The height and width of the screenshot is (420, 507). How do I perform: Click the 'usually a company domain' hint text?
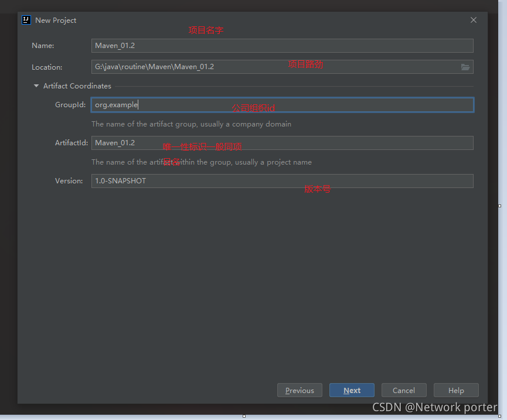[x=246, y=124]
